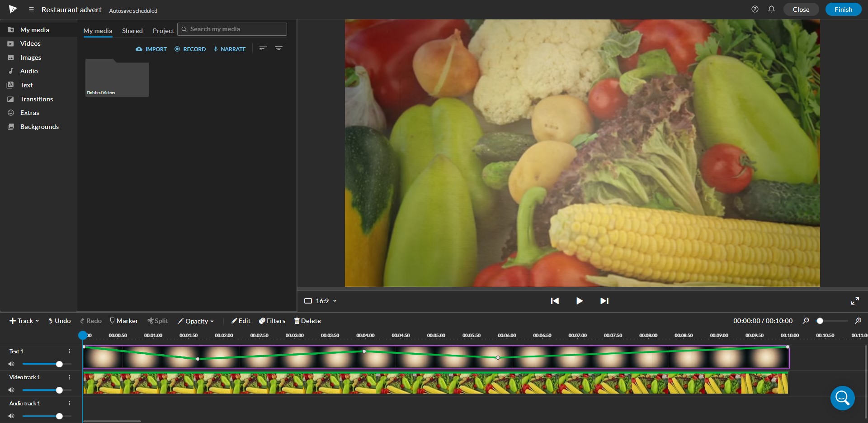Open the Transitions panel in the sidebar
Viewport: 868px width, 423px height.
[x=36, y=99]
